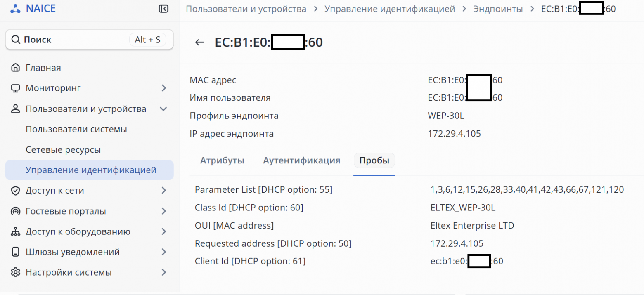Click the monitor icon for Мониторинг

click(15, 88)
